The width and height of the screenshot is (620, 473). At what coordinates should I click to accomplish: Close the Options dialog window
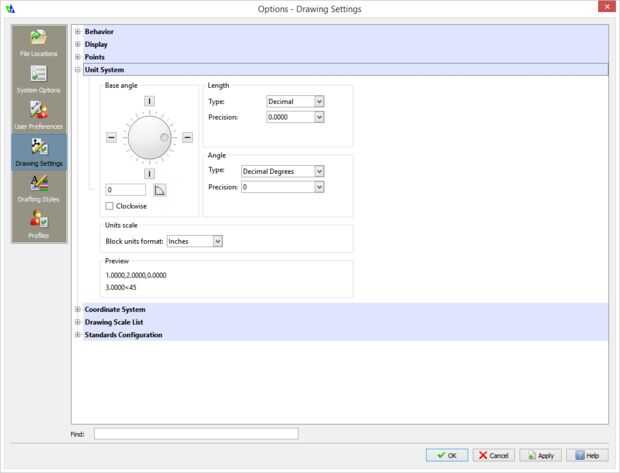pos(607,6)
